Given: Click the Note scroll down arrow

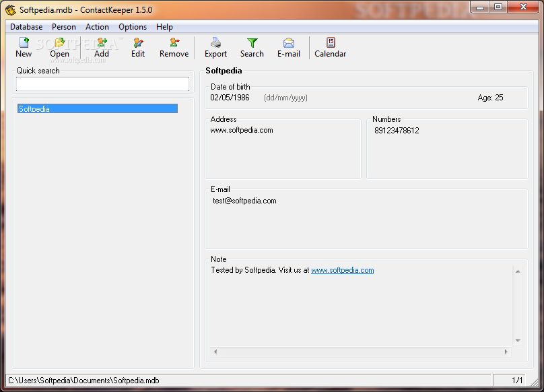Looking at the screenshot, I should click(x=518, y=341).
